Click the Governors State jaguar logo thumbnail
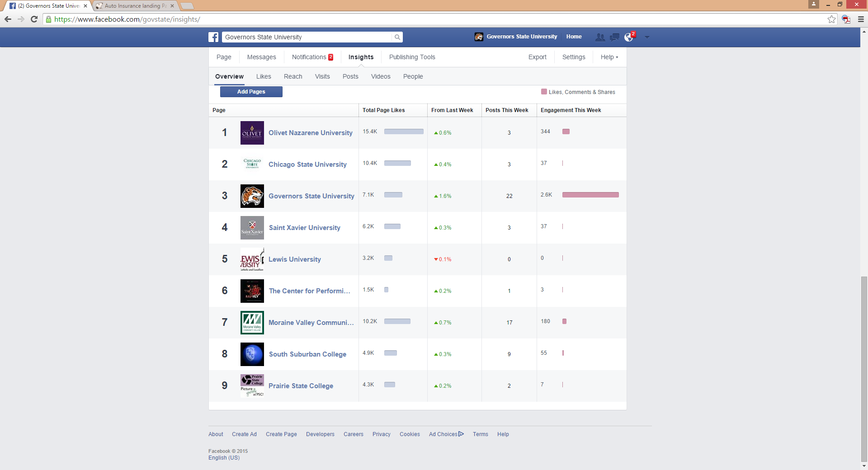This screenshot has width=868, height=470. 252,196
